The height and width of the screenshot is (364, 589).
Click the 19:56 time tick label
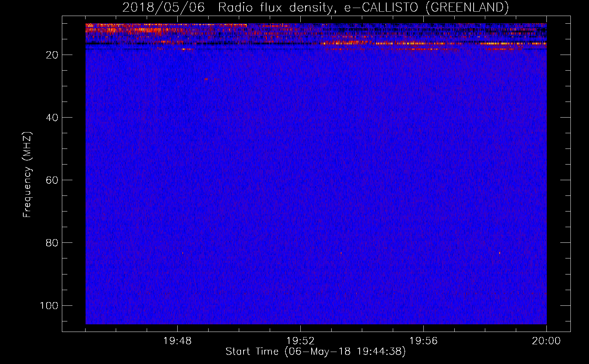coord(423,341)
